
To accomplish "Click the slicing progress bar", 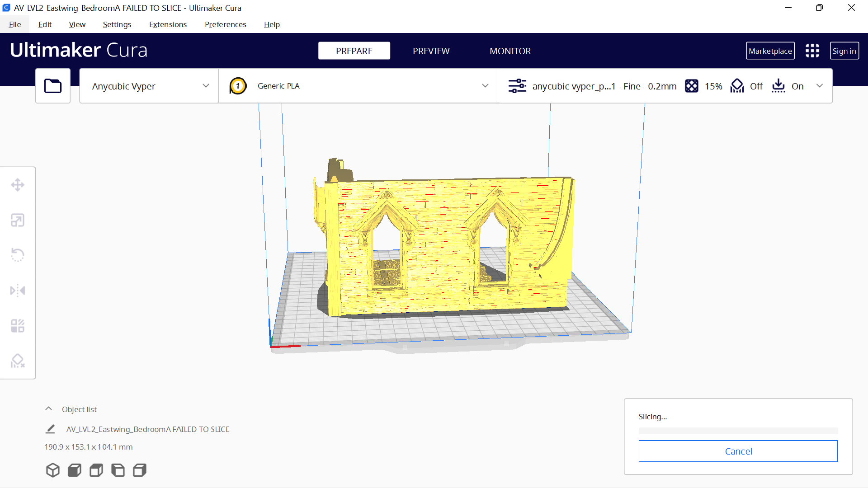I will click(x=738, y=431).
